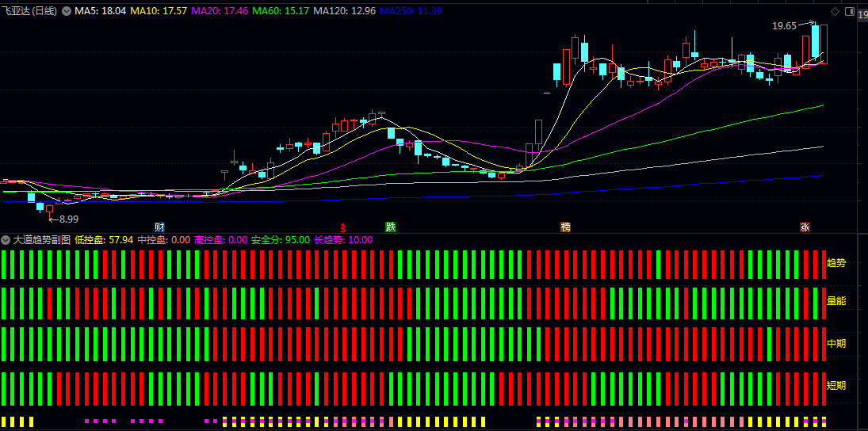Screen dimensions: 868x431
Task: Select the MA10: 17.57 indicator label
Action: 159,11
